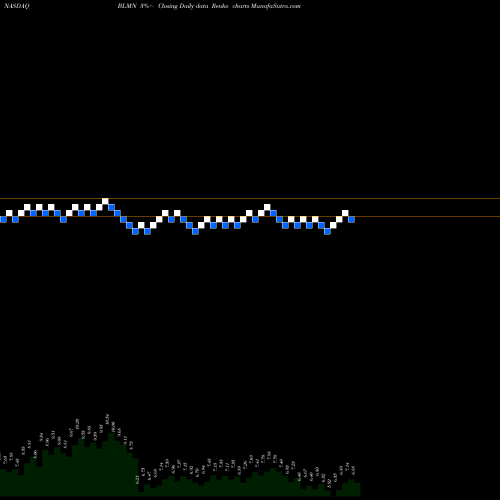Screen dimensions: 500x500
Task: Click the upper orange horizontal level line
Action: 250,199
